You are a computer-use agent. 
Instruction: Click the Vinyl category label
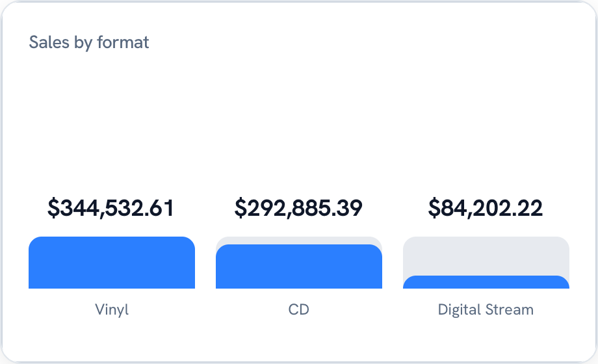(x=112, y=309)
